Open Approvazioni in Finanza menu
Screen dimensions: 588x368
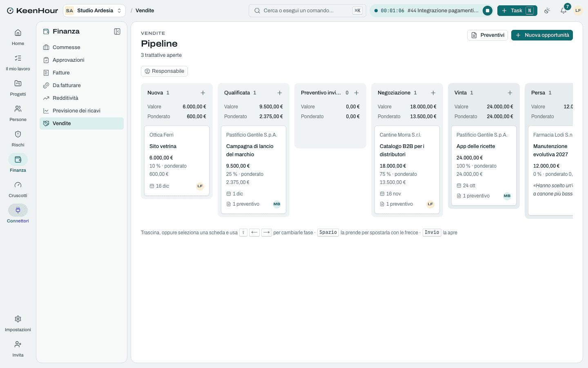click(82, 60)
